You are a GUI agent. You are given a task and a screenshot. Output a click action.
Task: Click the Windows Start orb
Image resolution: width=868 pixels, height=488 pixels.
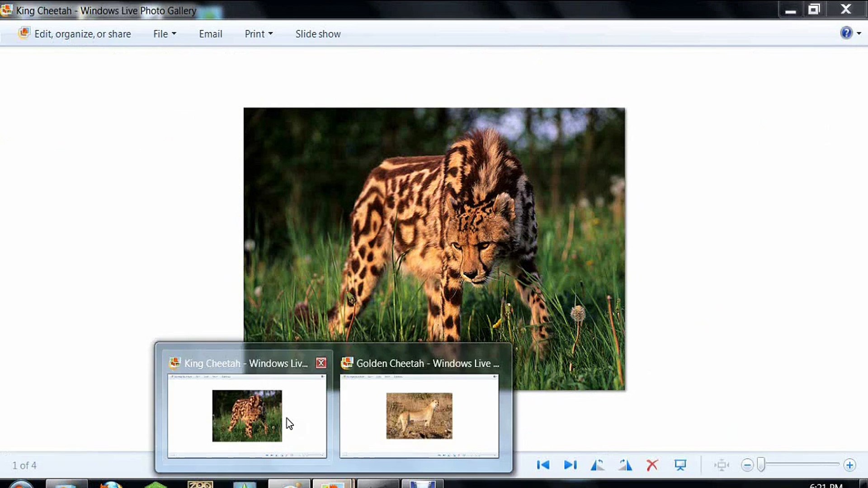coord(21,485)
